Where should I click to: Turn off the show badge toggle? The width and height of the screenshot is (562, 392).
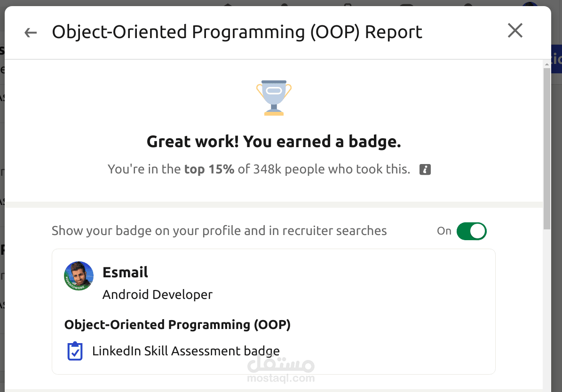click(471, 231)
